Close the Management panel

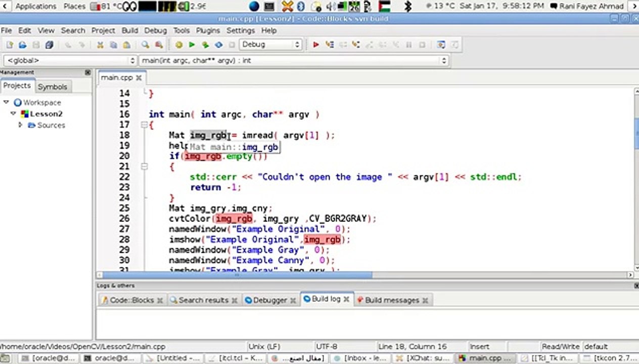88,72
